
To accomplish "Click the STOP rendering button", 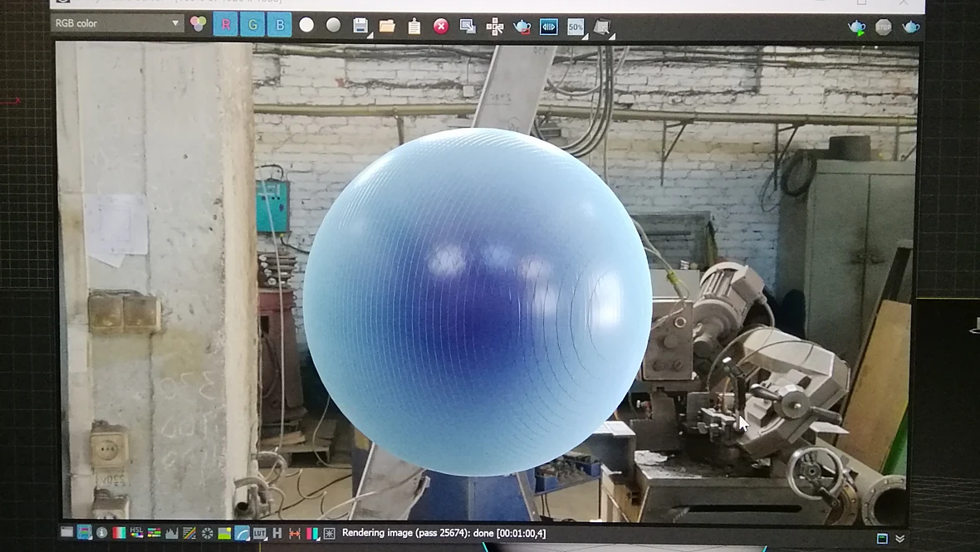I will pyautogui.click(x=883, y=27).
